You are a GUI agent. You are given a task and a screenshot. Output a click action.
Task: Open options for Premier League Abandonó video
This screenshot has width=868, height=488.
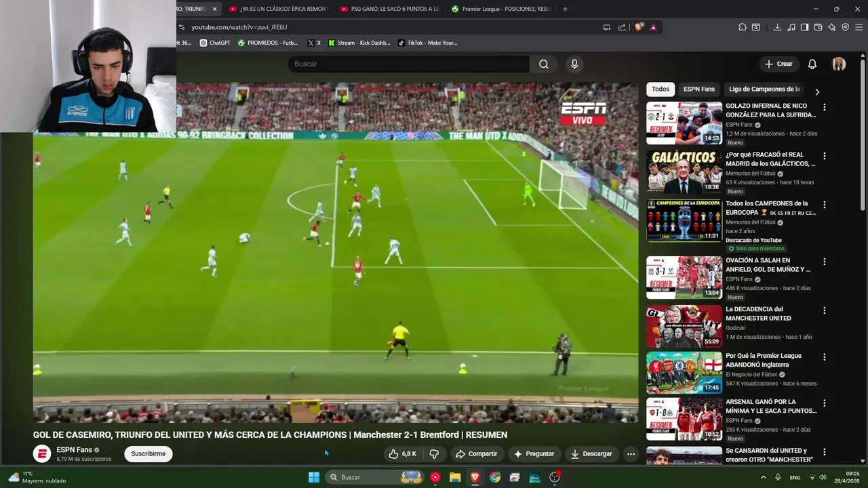(x=824, y=357)
